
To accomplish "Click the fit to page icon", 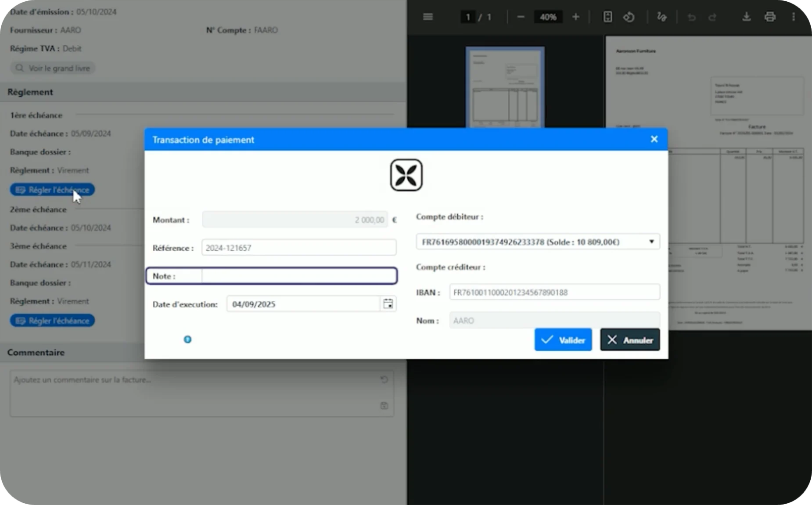I will click(x=607, y=17).
